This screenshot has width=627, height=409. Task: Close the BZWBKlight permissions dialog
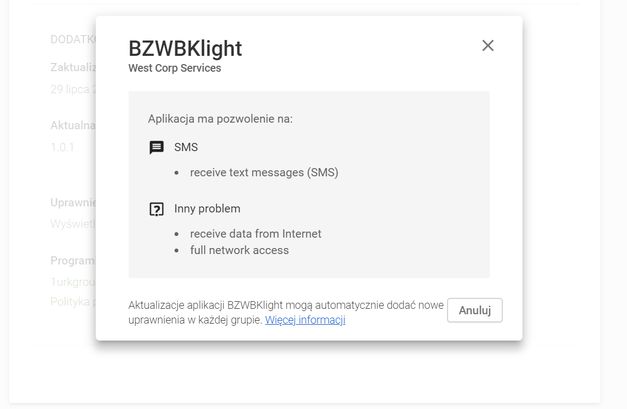pos(487,46)
